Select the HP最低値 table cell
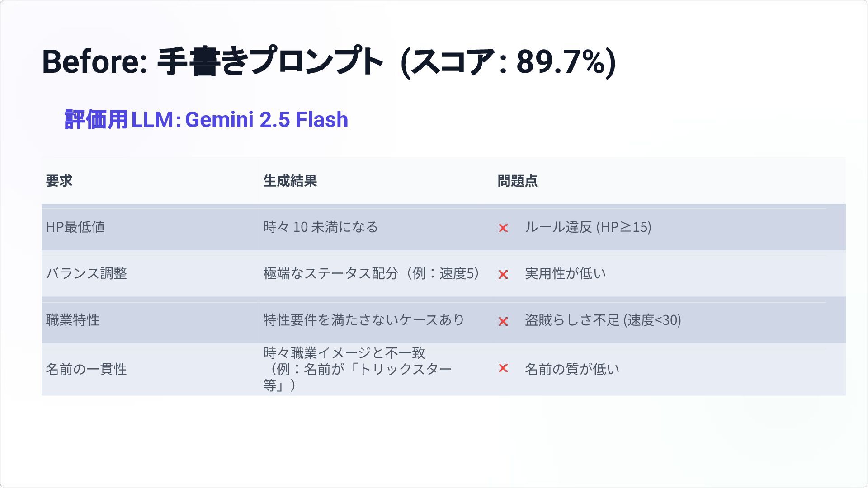Image resolution: width=868 pixels, height=488 pixels. pos(75,227)
